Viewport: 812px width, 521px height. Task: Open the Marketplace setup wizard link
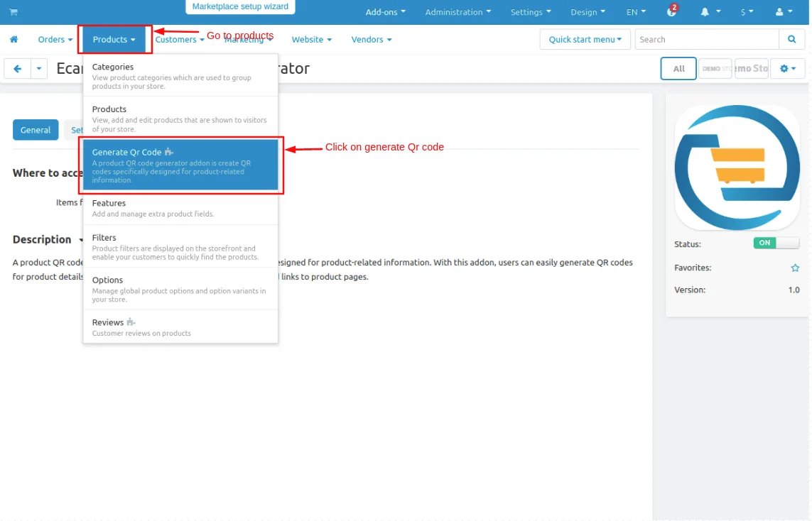pos(240,6)
